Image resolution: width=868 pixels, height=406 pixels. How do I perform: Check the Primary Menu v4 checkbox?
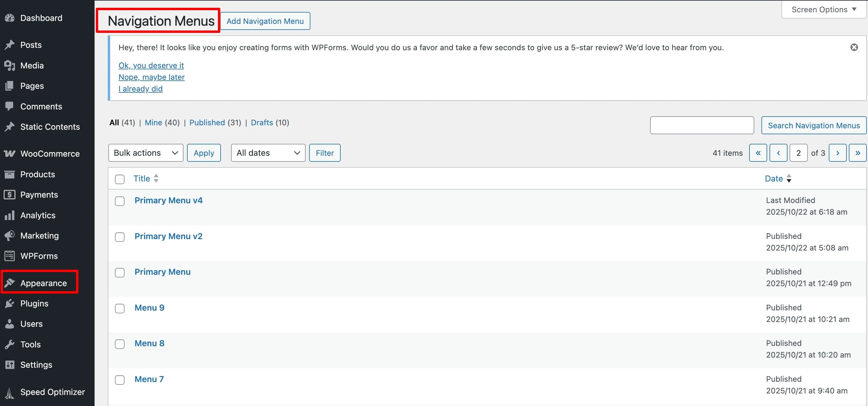pyautogui.click(x=120, y=201)
